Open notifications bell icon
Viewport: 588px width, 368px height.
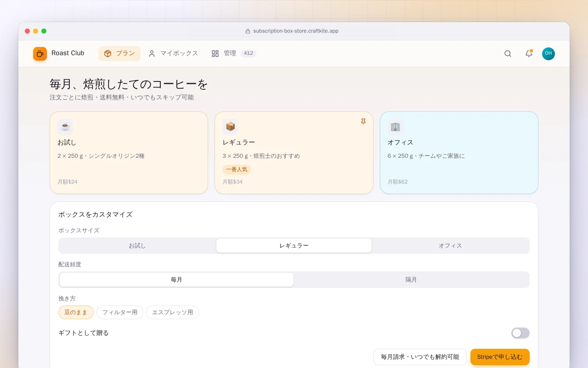tap(529, 53)
